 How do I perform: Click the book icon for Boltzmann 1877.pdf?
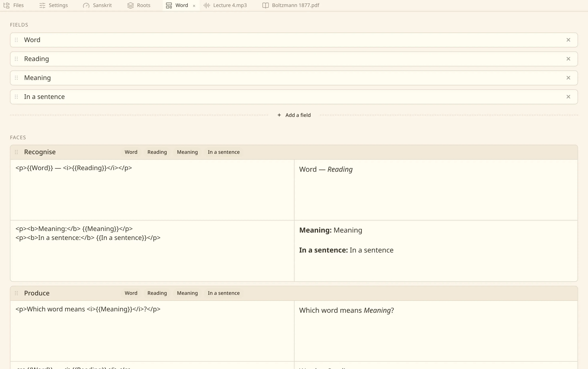[x=265, y=5]
